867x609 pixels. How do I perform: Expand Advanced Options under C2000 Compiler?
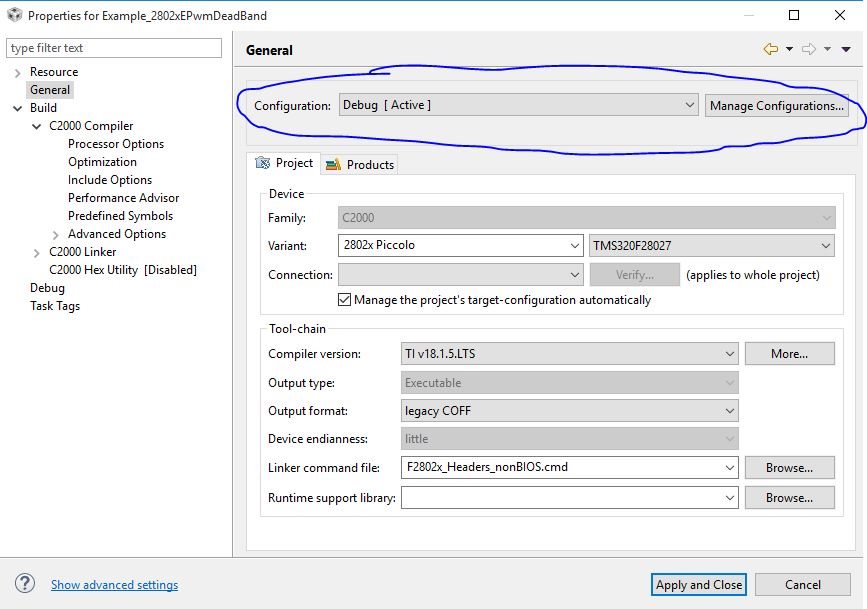tap(57, 233)
